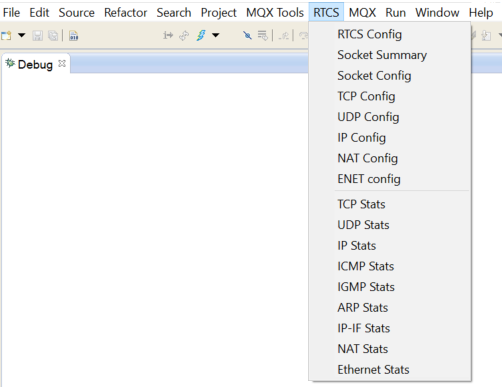Image resolution: width=502 pixels, height=387 pixels.
Task: Open the Help menu
Action: pos(481,13)
